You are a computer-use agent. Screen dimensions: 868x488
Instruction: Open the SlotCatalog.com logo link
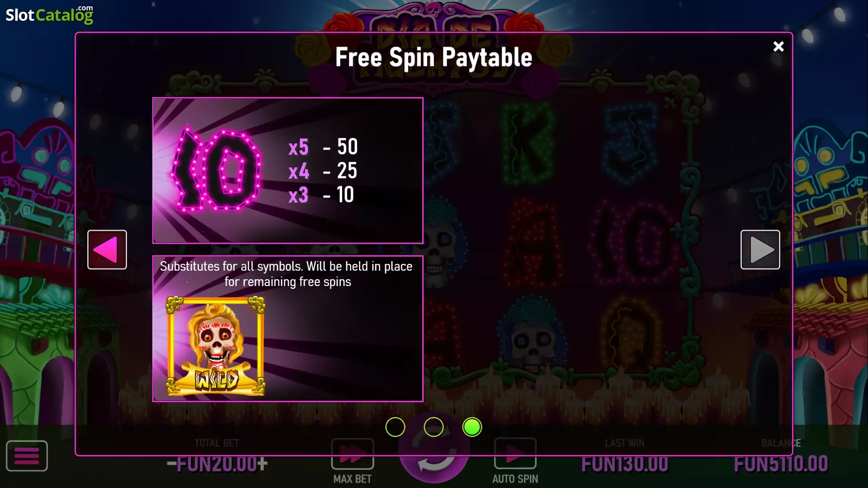pos(49,14)
